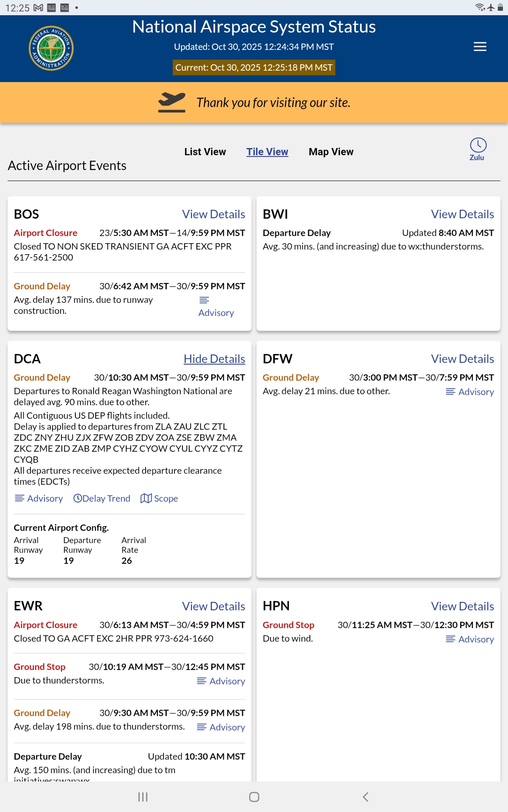Expand BOS View Details
508x812 pixels.
point(213,214)
